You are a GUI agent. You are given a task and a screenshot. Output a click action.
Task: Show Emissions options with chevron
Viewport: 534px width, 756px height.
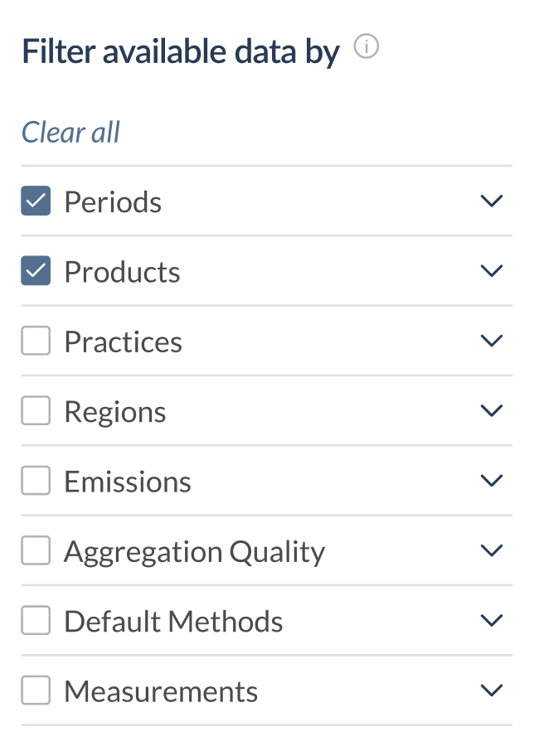[x=492, y=481]
